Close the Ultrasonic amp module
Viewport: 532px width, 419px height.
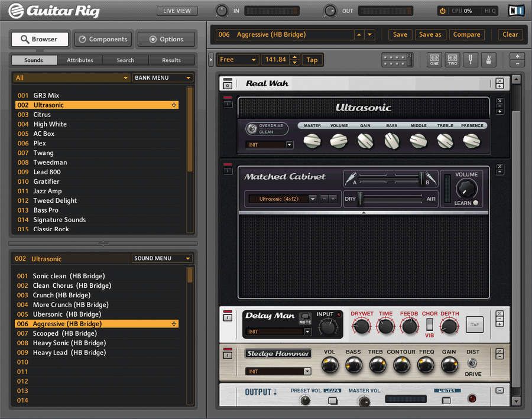pyautogui.click(x=499, y=101)
